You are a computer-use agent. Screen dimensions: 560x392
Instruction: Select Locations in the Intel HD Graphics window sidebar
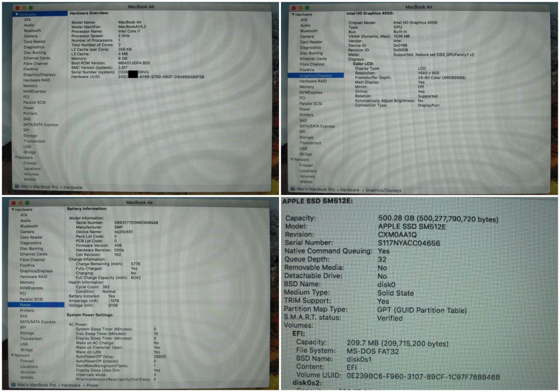point(308,171)
